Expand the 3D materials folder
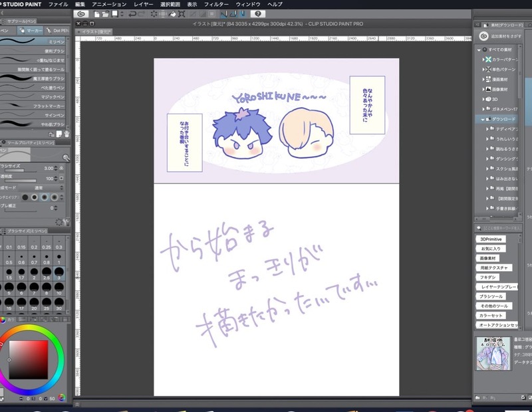This screenshot has width=532, height=412. (483, 100)
